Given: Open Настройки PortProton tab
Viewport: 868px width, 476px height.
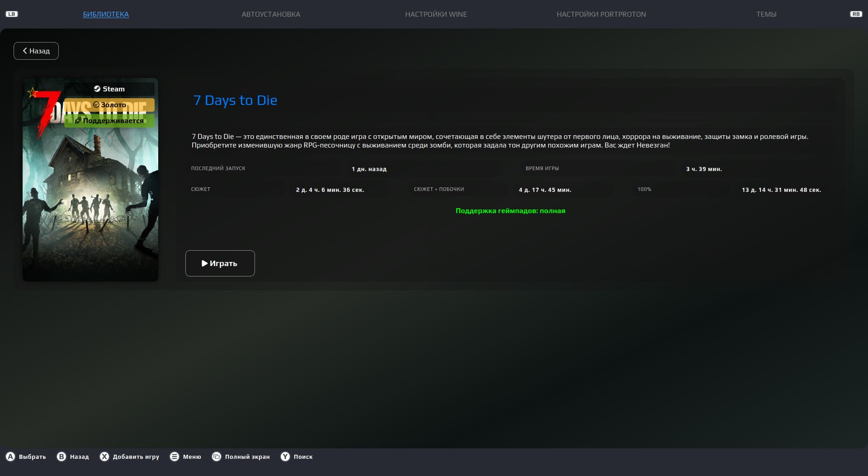Looking at the screenshot, I should point(601,14).
